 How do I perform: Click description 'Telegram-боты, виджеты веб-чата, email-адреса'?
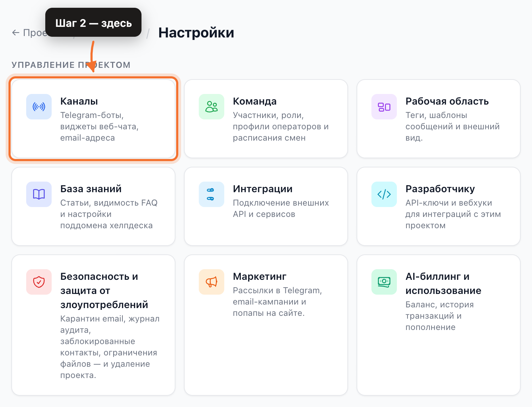[99, 126]
